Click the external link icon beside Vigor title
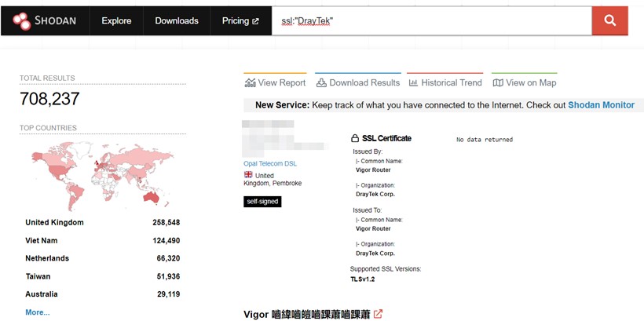This screenshot has height=321, width=644. (379, 314)
